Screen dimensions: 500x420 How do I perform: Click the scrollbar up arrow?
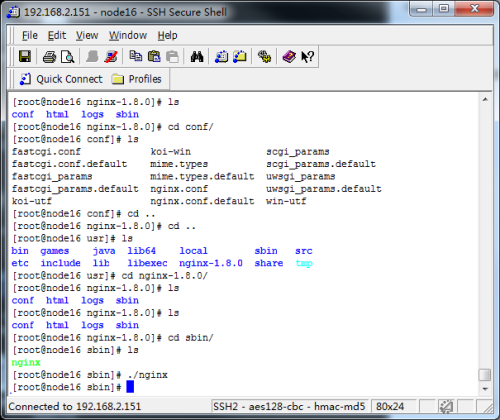coord(485,99)
